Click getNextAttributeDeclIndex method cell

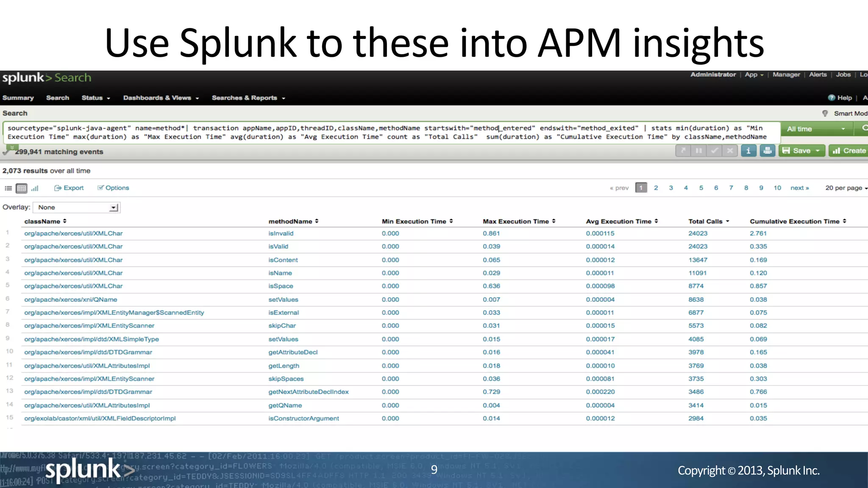[308, 392]
